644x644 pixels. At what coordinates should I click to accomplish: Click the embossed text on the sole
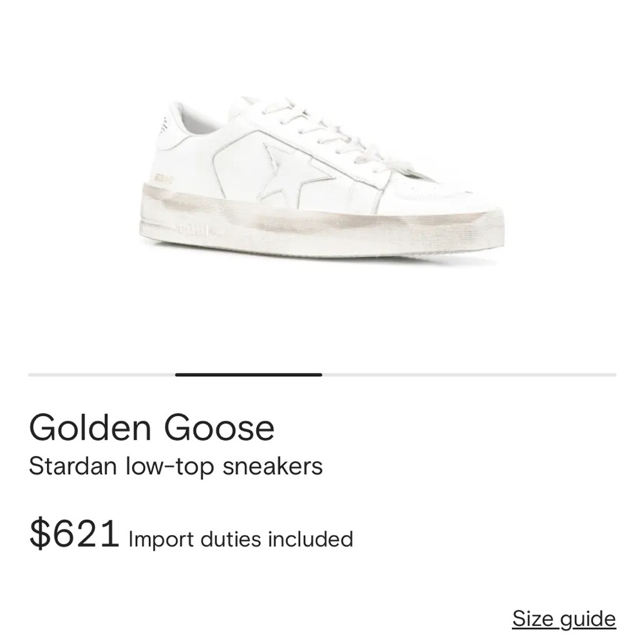[x=193, y=229]
